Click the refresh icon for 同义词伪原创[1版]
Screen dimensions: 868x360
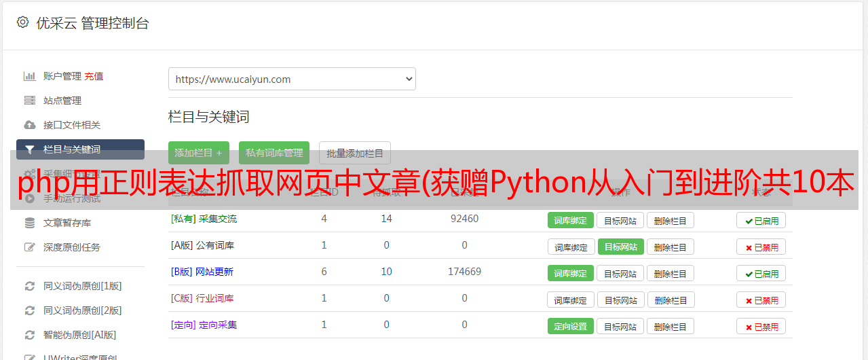(x=30, y=286)
